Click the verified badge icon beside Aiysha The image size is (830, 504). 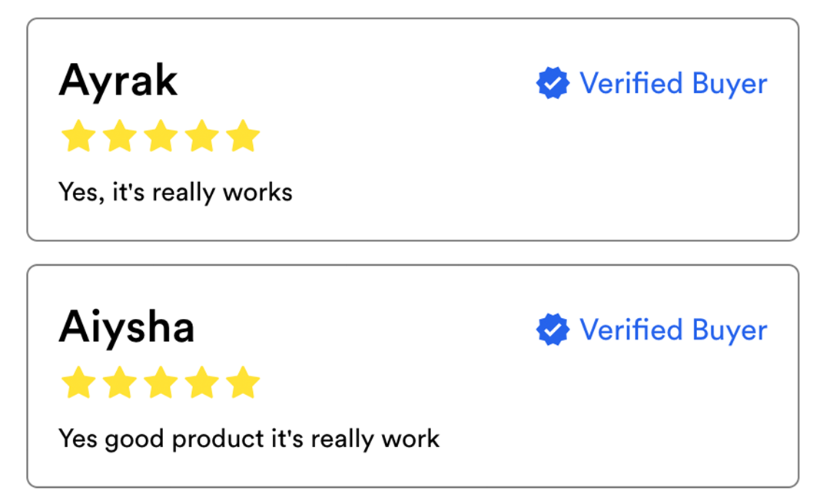[553, 330]
